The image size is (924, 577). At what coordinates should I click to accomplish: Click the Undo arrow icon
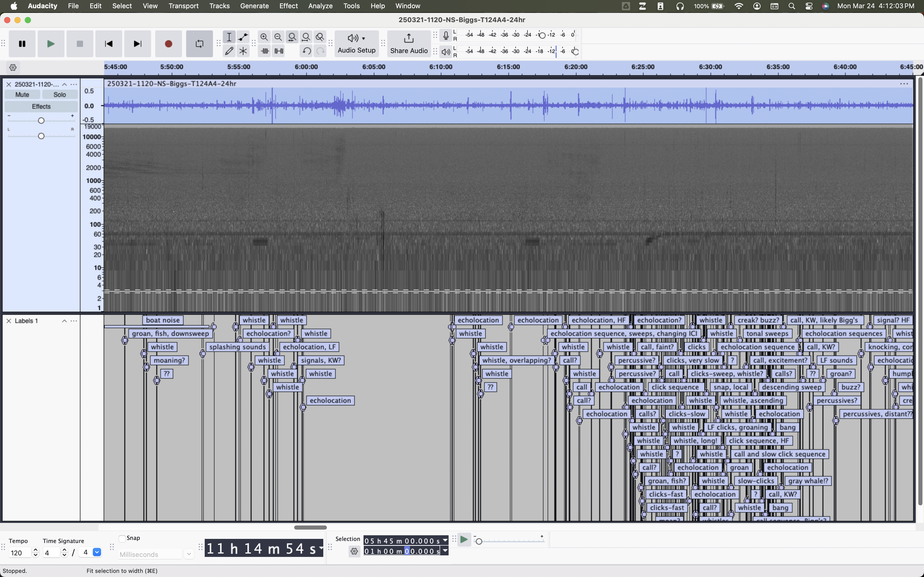pyautogui.click(x=306, y=51)
